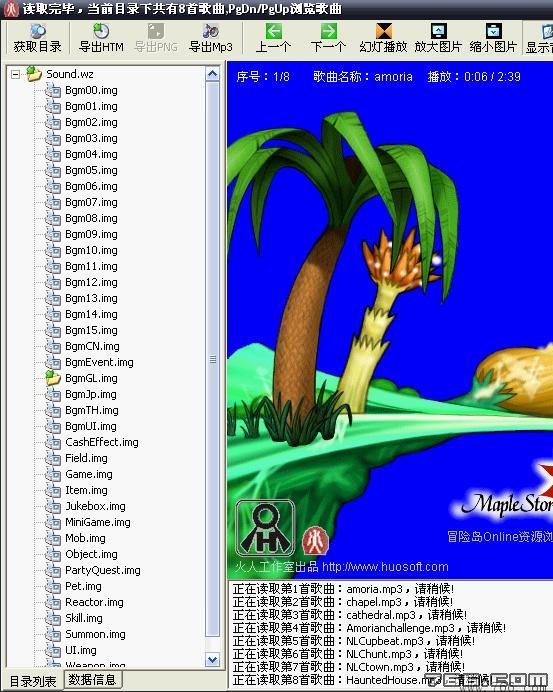This screenshot has width=553, height=692.
Task: Select Game.img in the tree
Action: point(89,474)
